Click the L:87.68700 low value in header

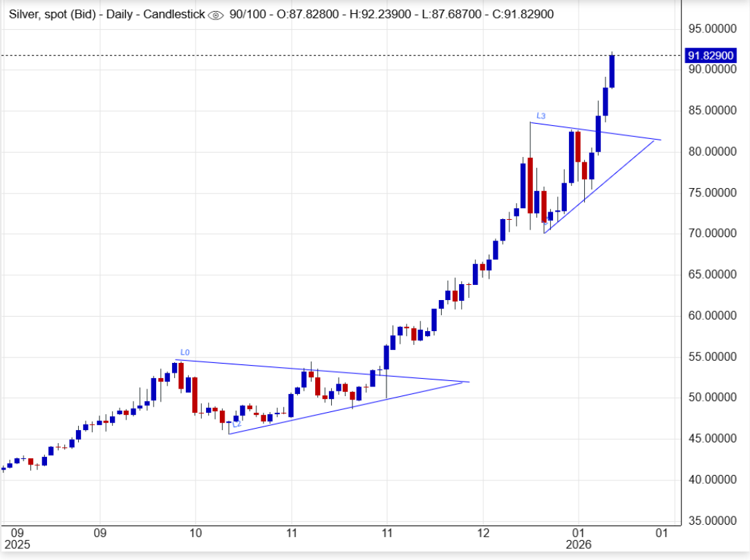tap(452, 15)
